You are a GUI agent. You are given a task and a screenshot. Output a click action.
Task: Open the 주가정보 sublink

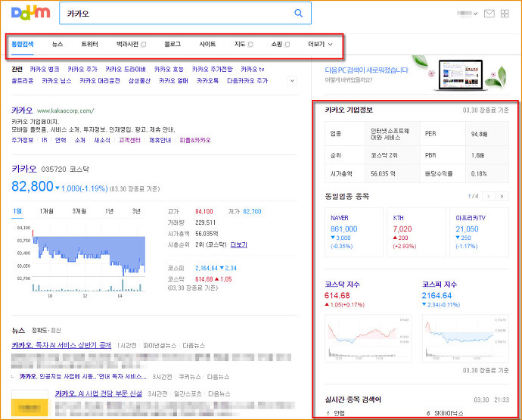click(x=22, y=140)
